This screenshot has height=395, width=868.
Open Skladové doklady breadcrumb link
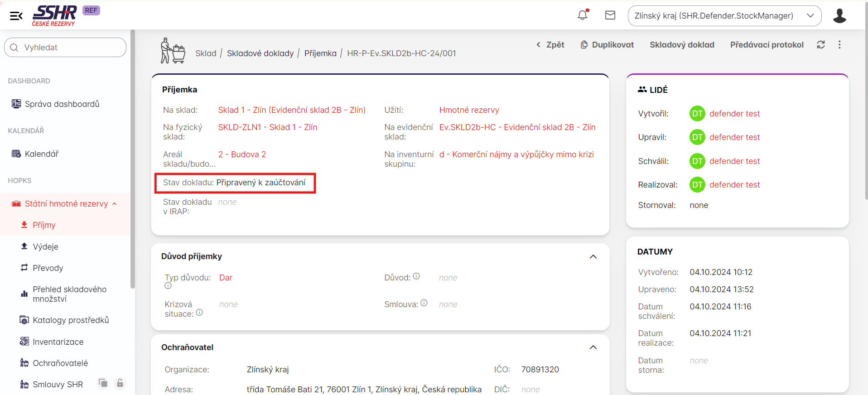click(260, 53)
